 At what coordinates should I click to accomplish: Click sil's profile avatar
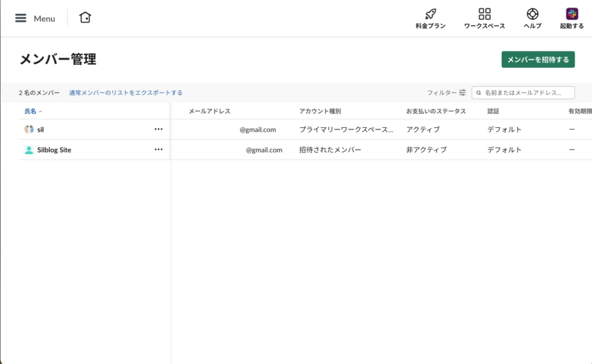click(x=29, y=129)
